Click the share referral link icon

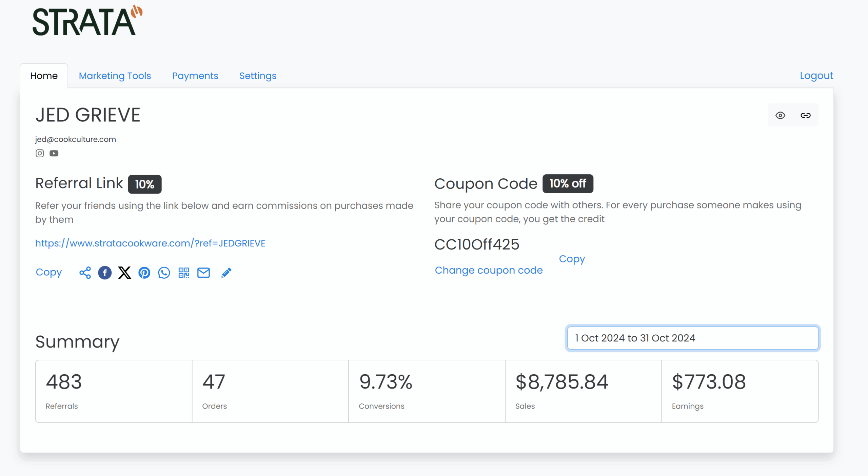pos(85,273)
